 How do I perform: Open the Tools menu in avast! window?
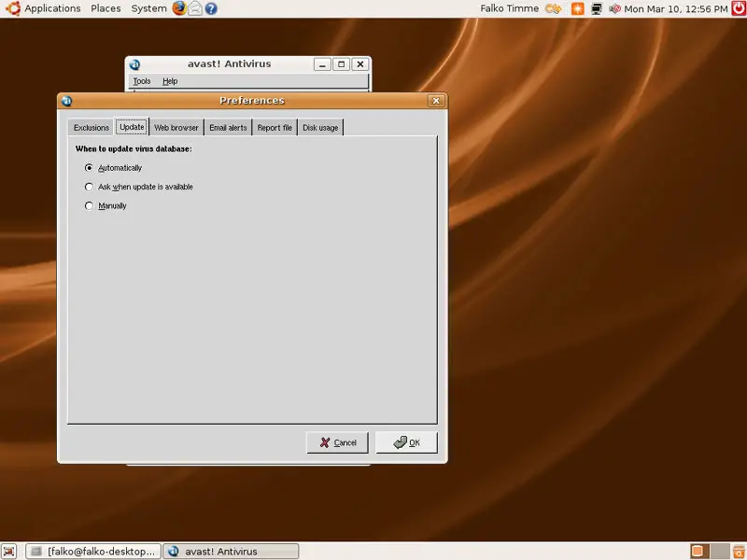[142, 81]
